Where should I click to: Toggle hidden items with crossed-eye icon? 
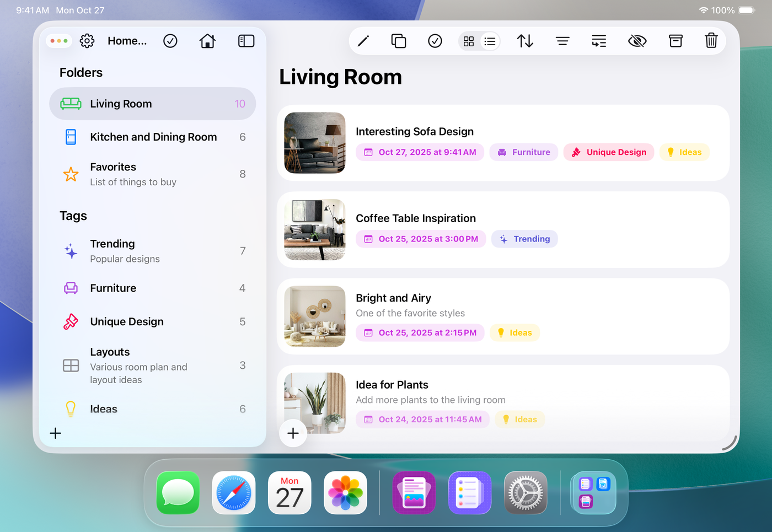coord(637,41)
